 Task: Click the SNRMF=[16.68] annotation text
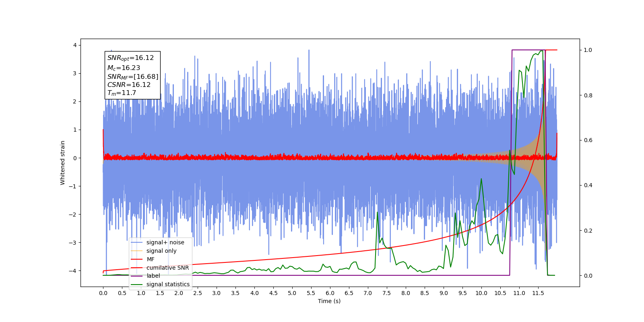point(133,76)
